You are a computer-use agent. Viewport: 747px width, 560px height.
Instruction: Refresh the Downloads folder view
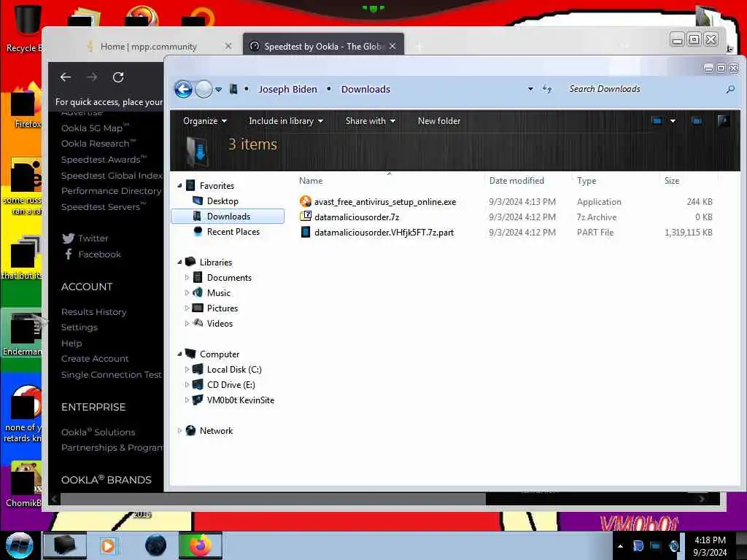click(x=547, y=89)
